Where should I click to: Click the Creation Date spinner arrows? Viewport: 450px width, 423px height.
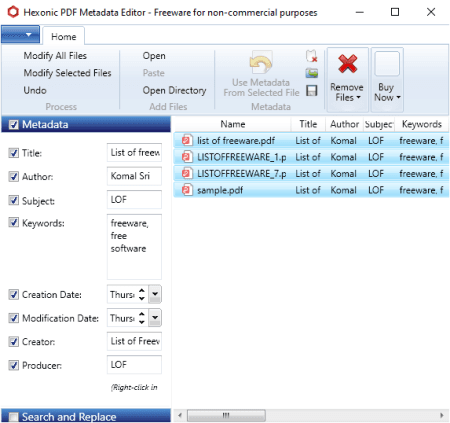point(142,294)
